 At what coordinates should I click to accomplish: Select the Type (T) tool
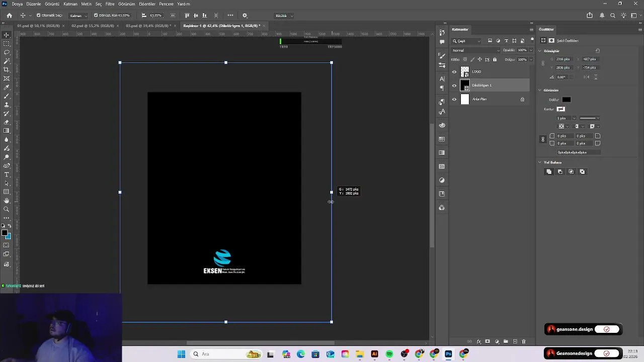coord(7,174)
